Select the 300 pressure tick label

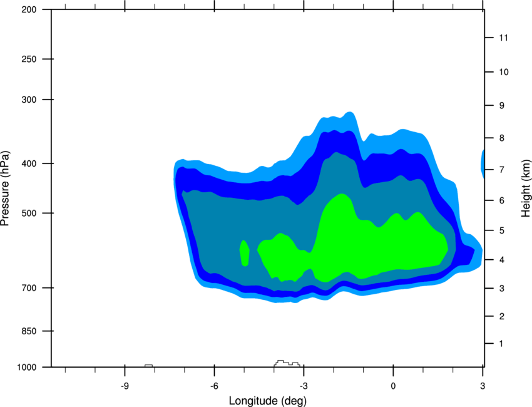29,100
